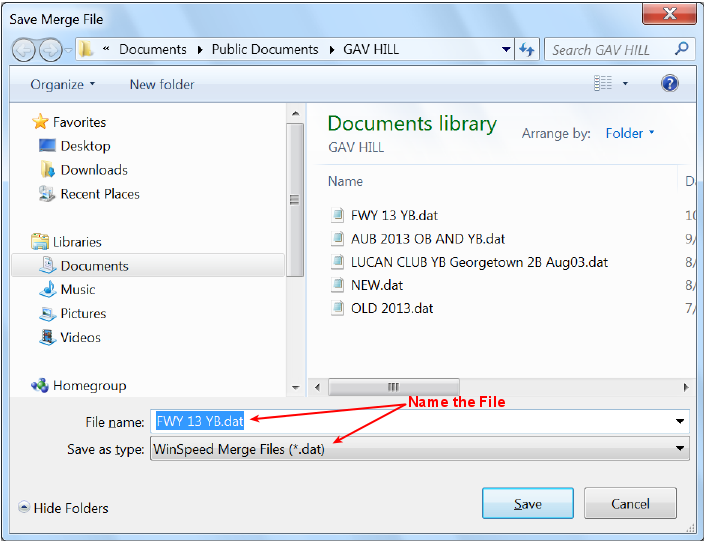Click New folder in toolbar
The width and height of the screenshot is (706, 541).
pyautogui.click(x=162, y=85)
